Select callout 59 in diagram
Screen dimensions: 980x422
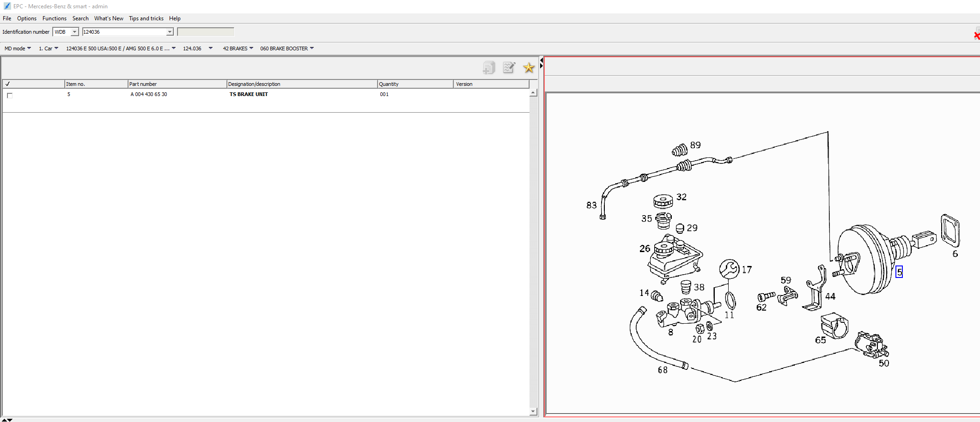[x=785, y=280]
